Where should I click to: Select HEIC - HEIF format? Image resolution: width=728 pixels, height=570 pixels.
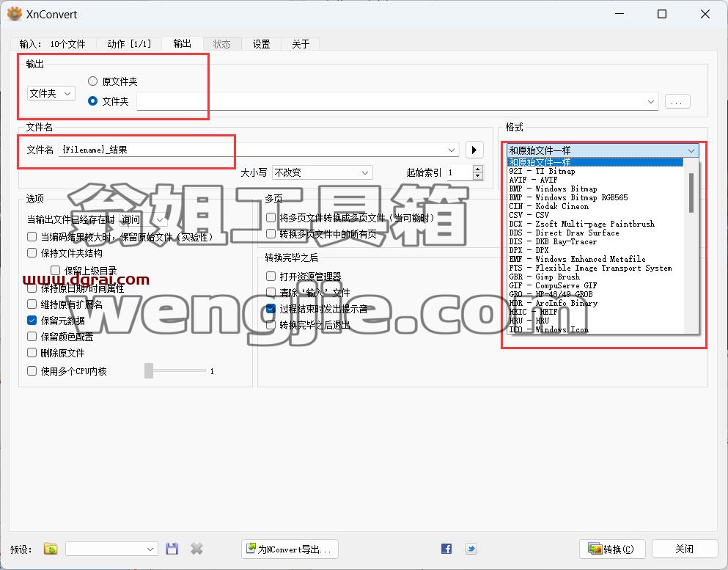(x=595, y=312)
